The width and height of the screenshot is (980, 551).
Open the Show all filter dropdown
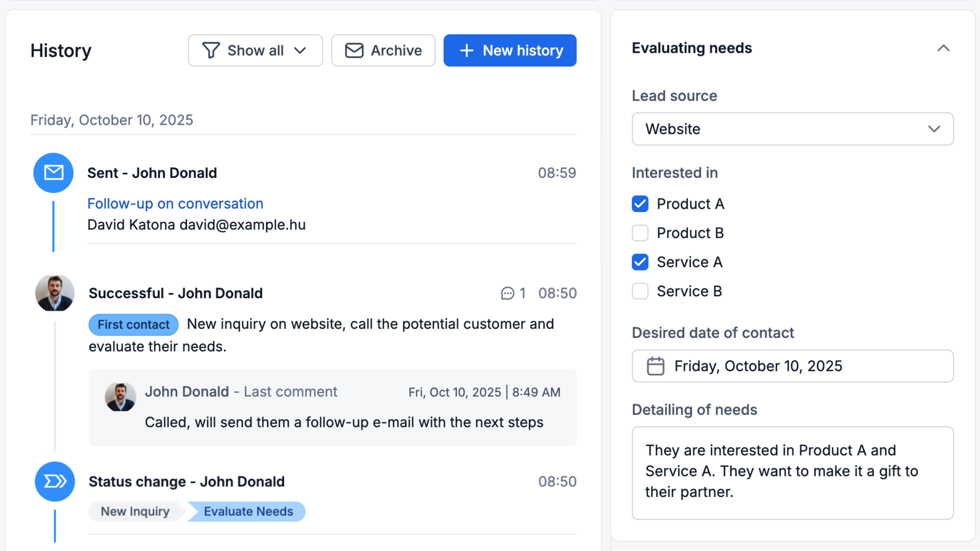point(255,50)
